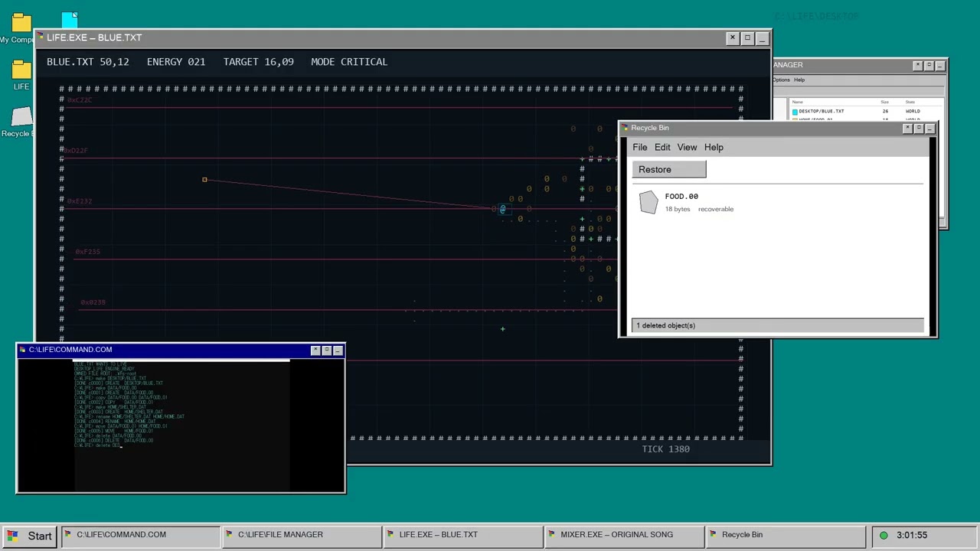The width and height of the screenshot is (980, 551).
Task: Click the ENERGY 021 readout in LIFE.EXE
Action: tap(176, 62)
